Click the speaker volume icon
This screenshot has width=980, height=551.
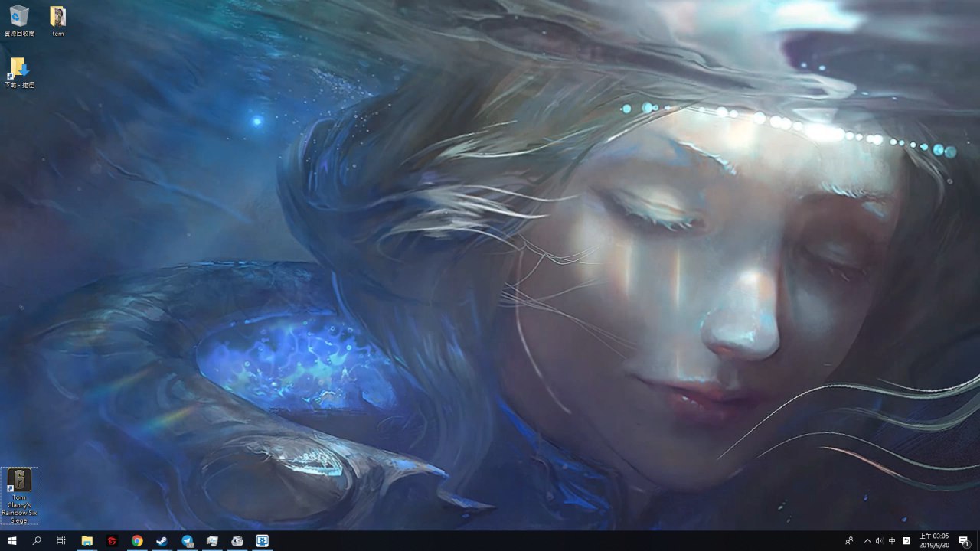(x=879, y=541)
